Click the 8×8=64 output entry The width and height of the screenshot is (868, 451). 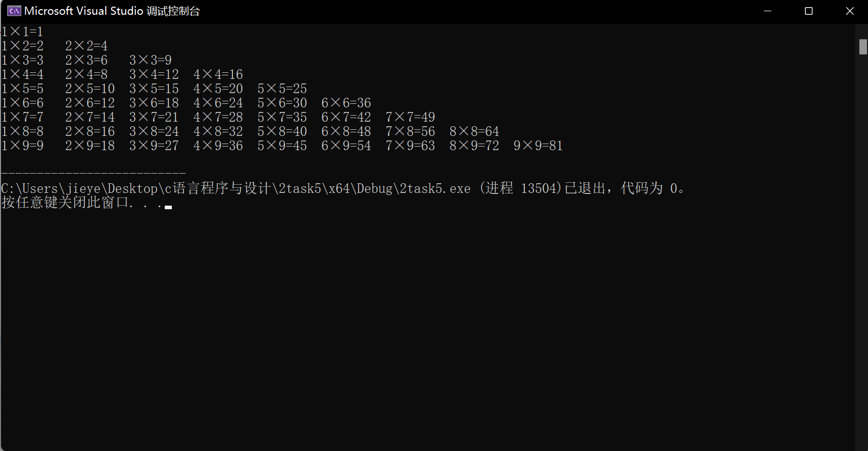click(x=474, y=131)
